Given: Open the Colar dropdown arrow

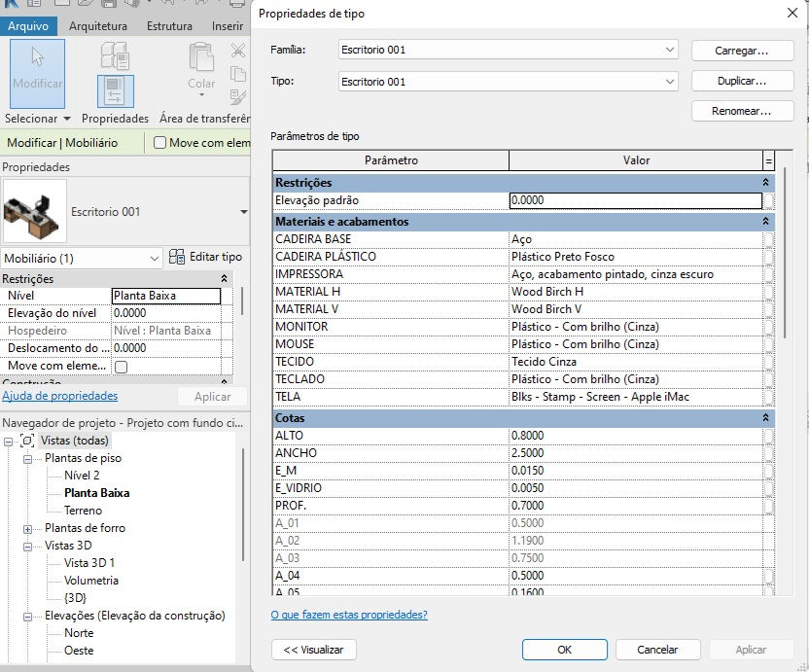Looking at the screenshot, I should click(201, 95).
